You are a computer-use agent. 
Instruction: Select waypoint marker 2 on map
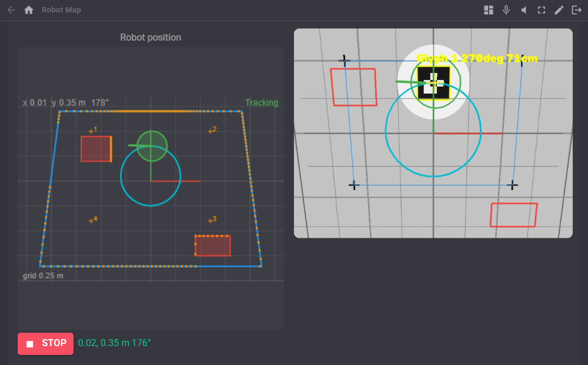(x=212, y=130)
